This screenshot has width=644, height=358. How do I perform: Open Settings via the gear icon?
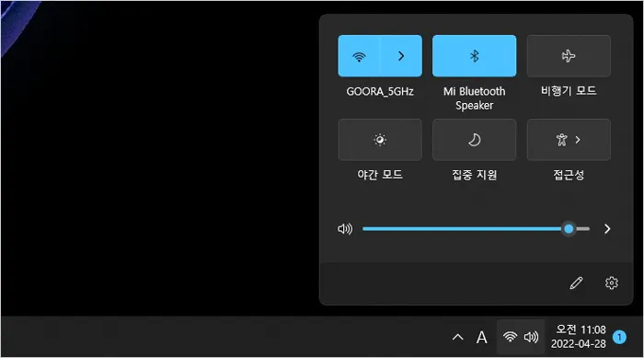(x=612, y=283)
